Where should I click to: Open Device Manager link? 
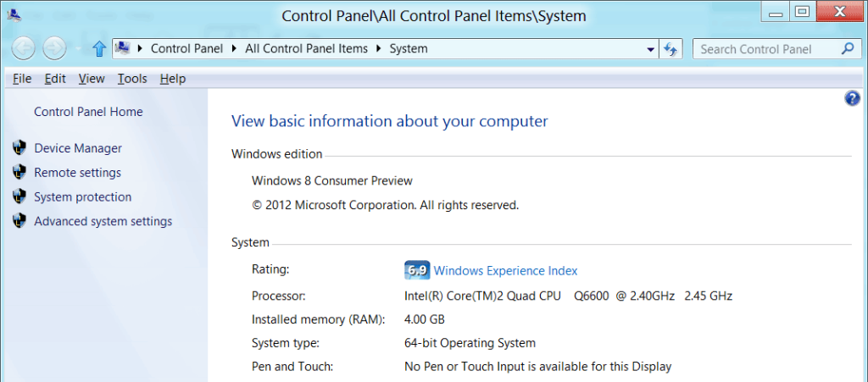tap(78, 148)
